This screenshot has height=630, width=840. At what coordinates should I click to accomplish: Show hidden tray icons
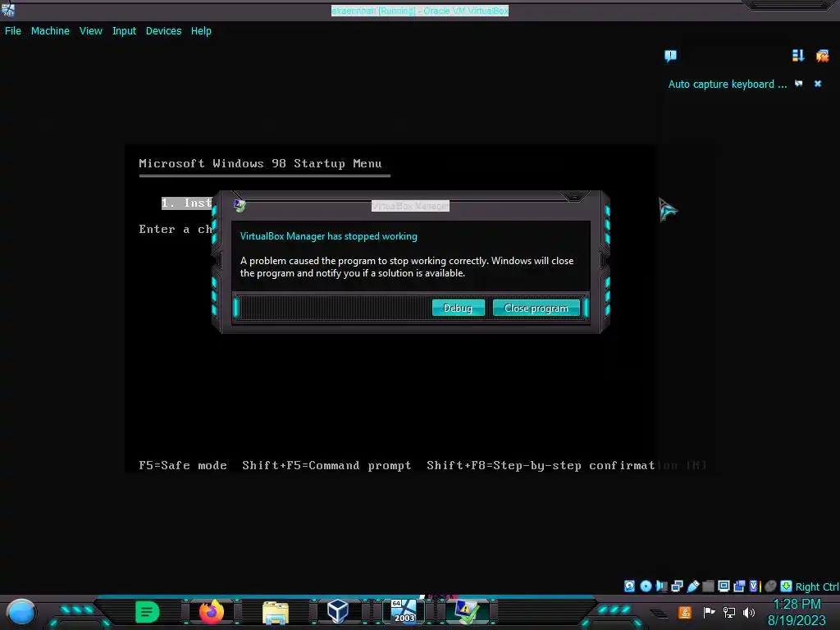pos(660,614)
